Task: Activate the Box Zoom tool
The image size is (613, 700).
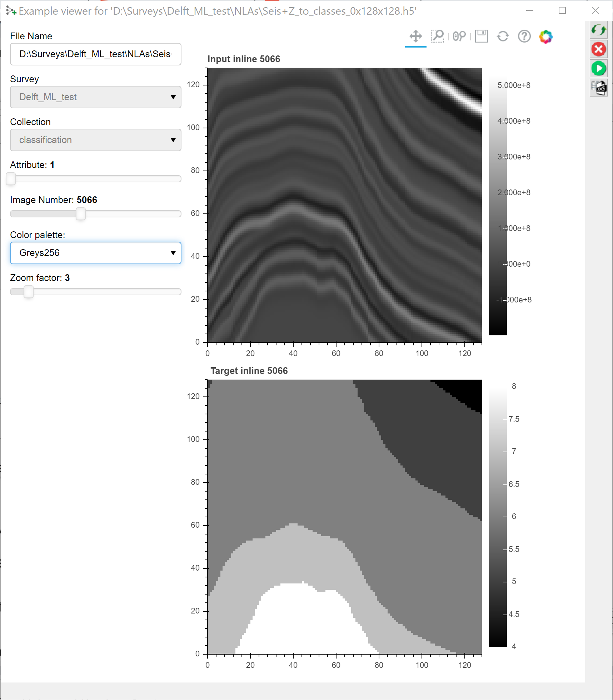Action: (438, 36)
